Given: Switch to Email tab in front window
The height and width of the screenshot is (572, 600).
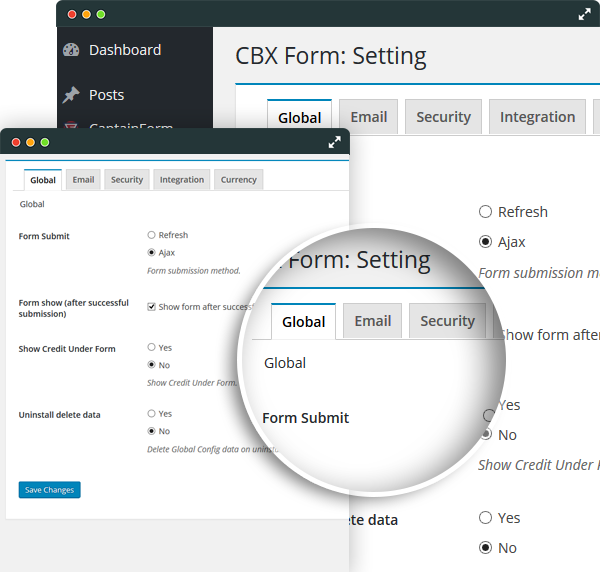Looking at the screenshot, I should pos(83,179).
